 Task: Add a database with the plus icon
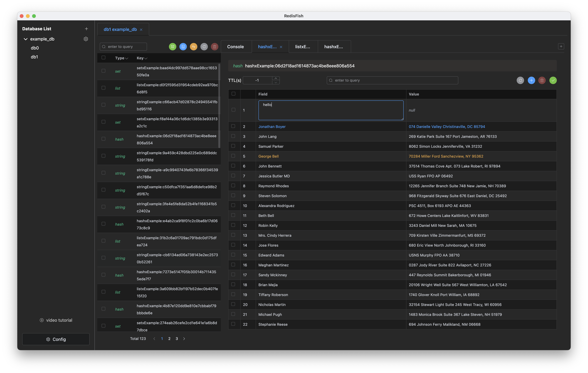click(86, 29)
